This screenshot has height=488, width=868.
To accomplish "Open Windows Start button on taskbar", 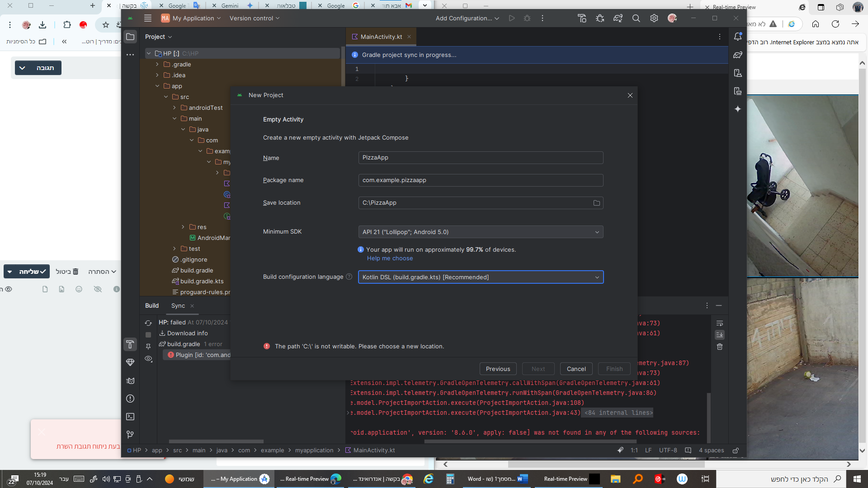I will coord(857,479).
